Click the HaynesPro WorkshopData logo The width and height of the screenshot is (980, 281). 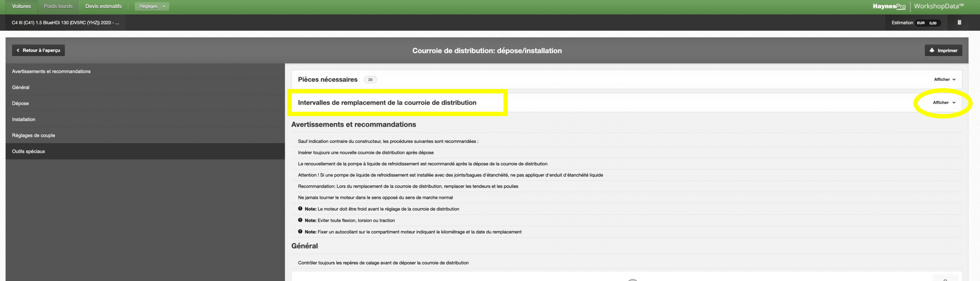[918, 6]
